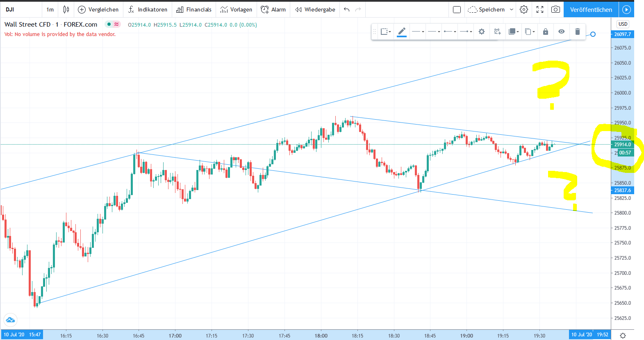Enter fullscreen mode
The width and height of the screenshot is (644, 340).
(540, 9)
